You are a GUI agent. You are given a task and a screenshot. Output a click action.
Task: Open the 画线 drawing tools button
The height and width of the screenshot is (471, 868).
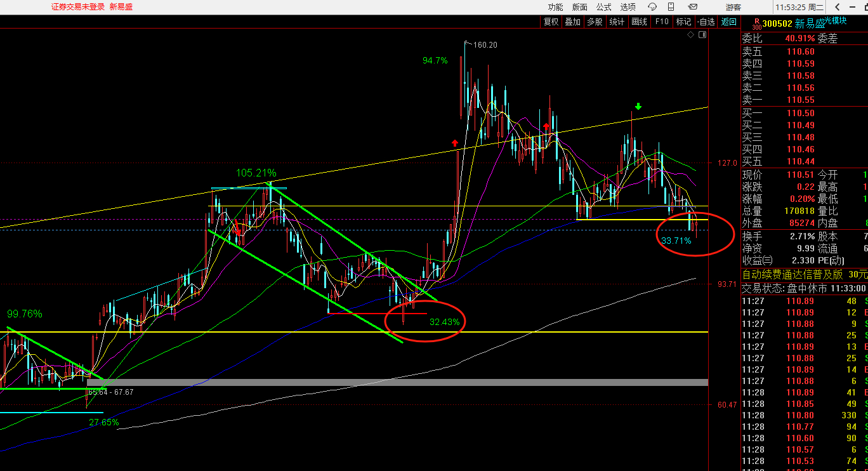coord(639,22)
